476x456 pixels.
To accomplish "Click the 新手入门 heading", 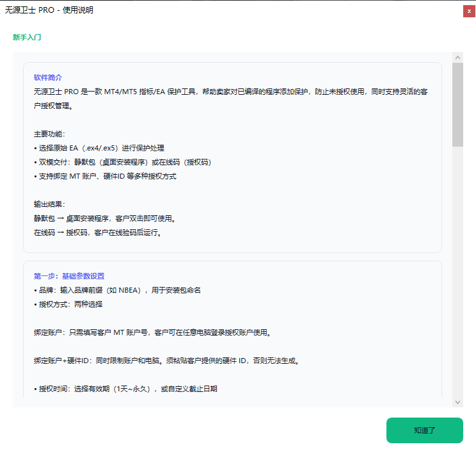I will (x=27, y=37).
